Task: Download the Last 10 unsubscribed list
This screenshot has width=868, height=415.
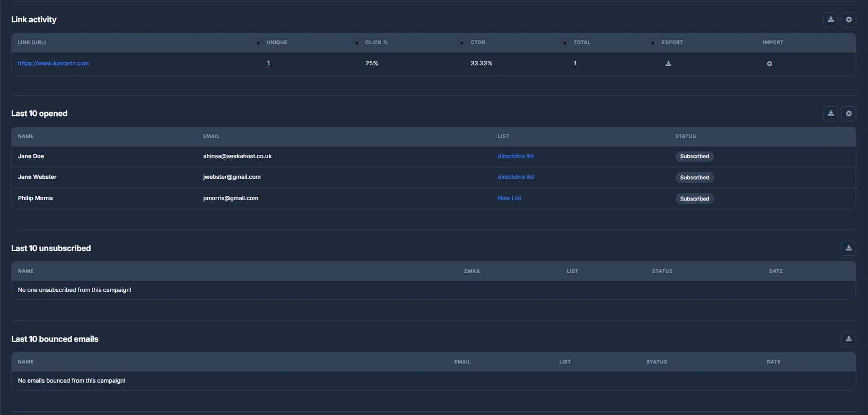Action: tap(849, 248)
